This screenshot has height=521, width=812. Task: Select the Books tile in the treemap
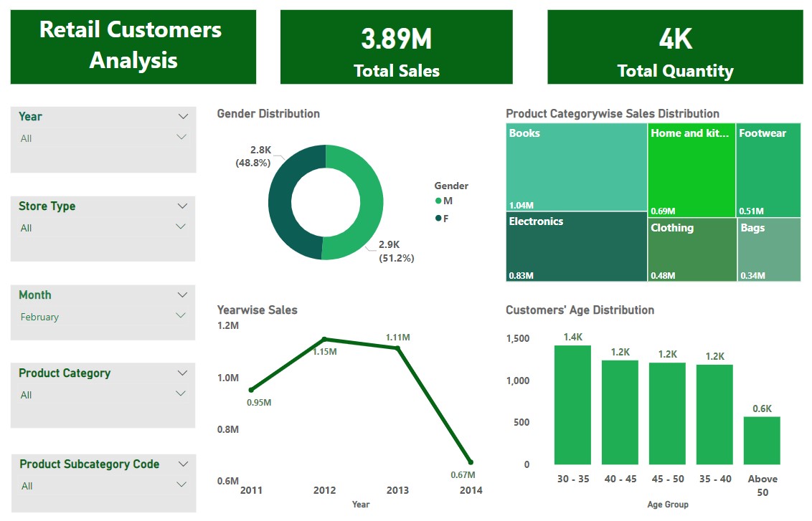coord(576,167)
